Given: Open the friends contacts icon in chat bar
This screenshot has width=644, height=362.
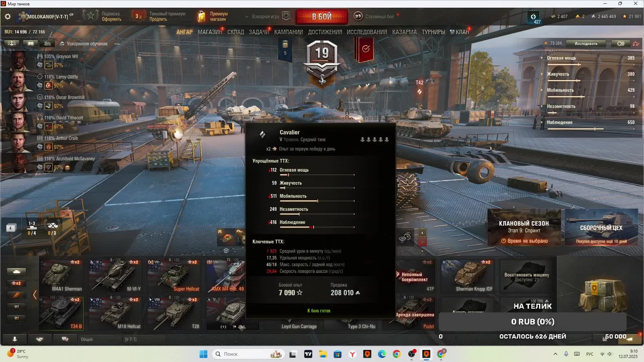Looking at the screenshot, I should (15, 339).
